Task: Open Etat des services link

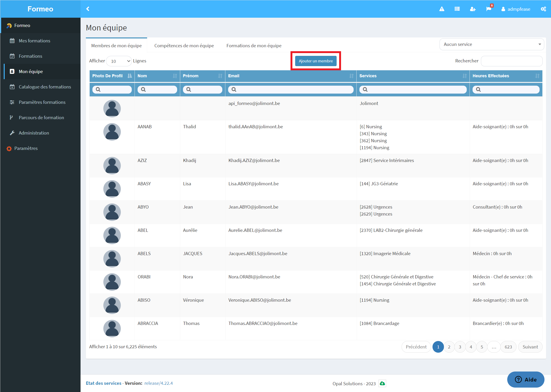Action: pos(104,383)
